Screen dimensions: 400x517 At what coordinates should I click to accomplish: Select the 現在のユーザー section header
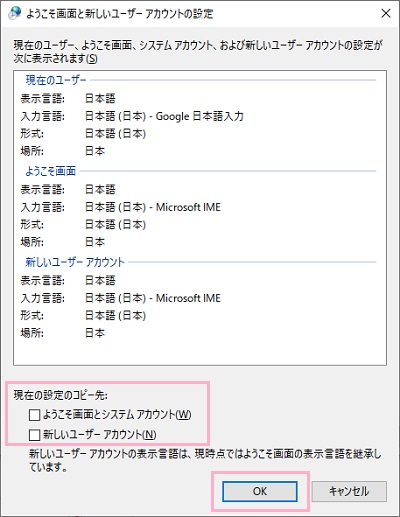point(56,80)
